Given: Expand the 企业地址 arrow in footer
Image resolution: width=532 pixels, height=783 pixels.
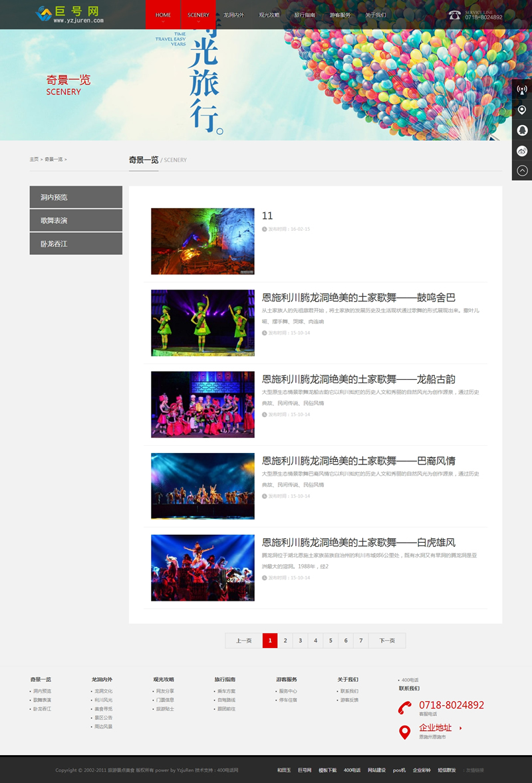Looking at the screenshot, I should [x=460, y=728].
